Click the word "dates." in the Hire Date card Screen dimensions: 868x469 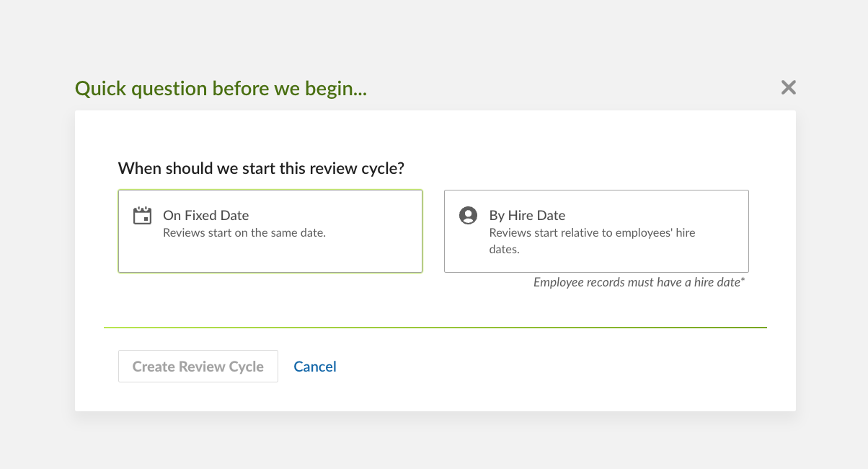point(505,250)
